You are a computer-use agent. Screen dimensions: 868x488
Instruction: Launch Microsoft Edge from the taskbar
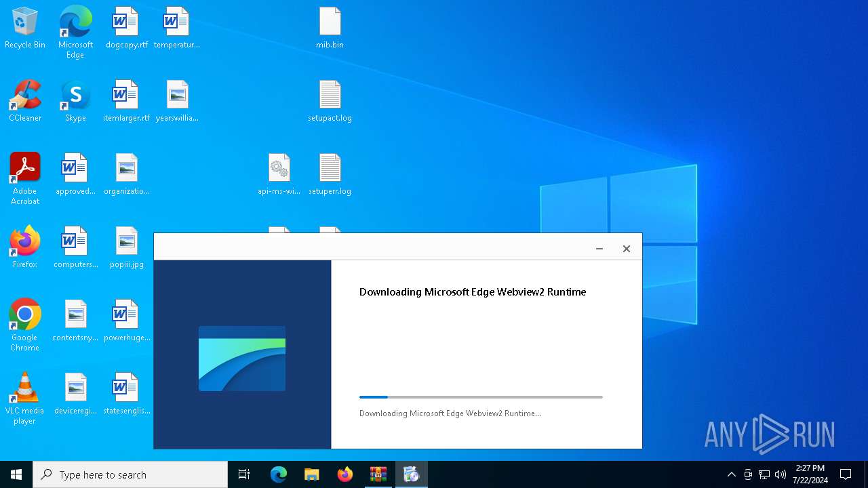tap(279, 474)
